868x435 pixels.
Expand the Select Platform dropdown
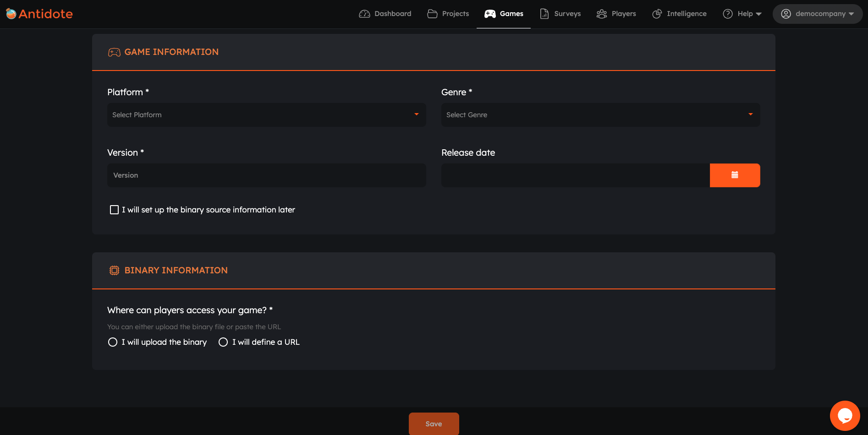click(x=266, y=115)
